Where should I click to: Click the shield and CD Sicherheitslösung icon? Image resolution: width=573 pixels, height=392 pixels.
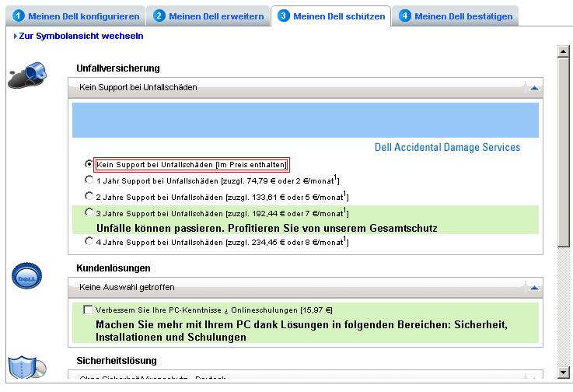click(27, 367)
